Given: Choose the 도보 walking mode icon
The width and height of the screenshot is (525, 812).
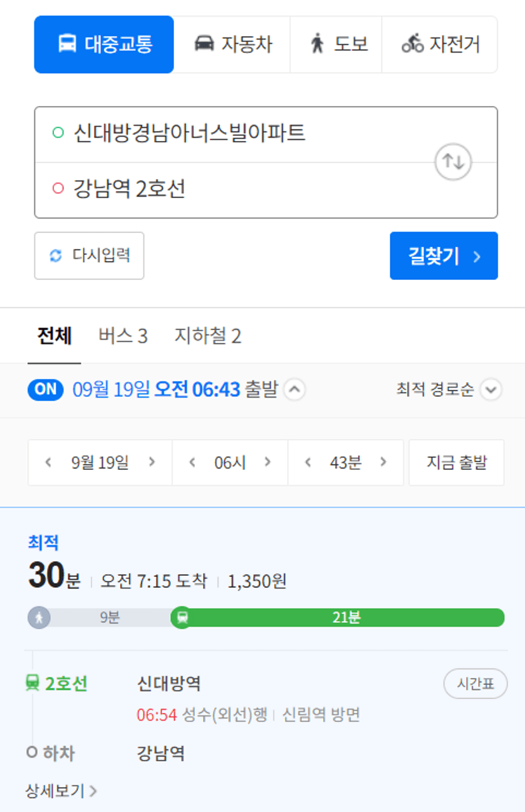Looking at the screenshot, I should coord(317,44).
